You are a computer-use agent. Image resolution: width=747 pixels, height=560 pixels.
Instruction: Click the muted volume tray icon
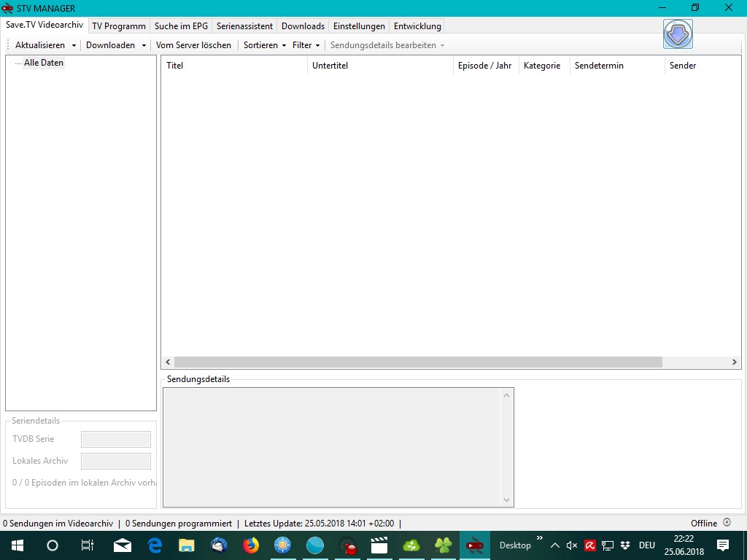tap(572, 545)
